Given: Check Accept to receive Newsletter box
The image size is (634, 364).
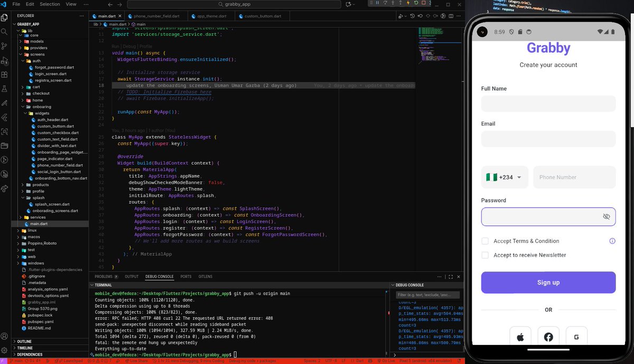Looking at the screenshot, I should pyautogui.click(x=485, y=255).
